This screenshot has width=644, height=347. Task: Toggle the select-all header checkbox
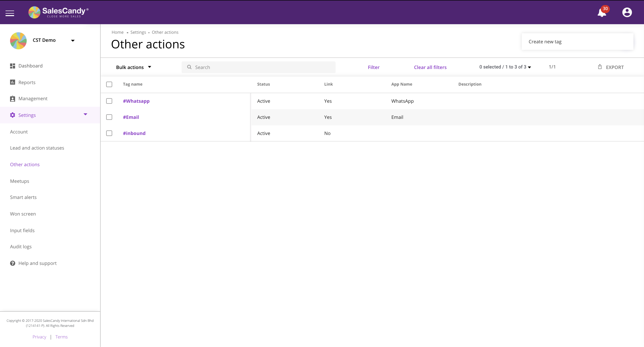pyautogui.click(x=109, y=84)
